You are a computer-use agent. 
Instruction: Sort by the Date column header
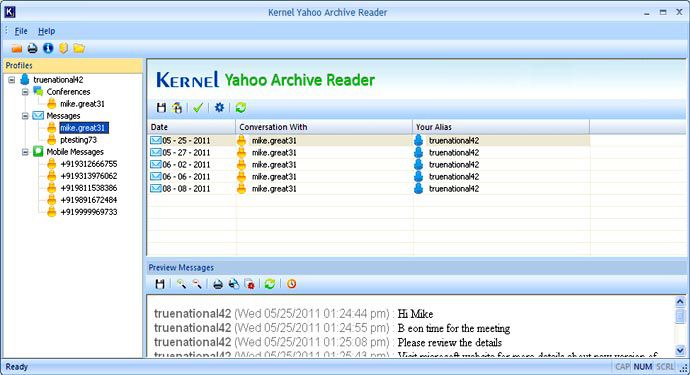tap(191, 127)
